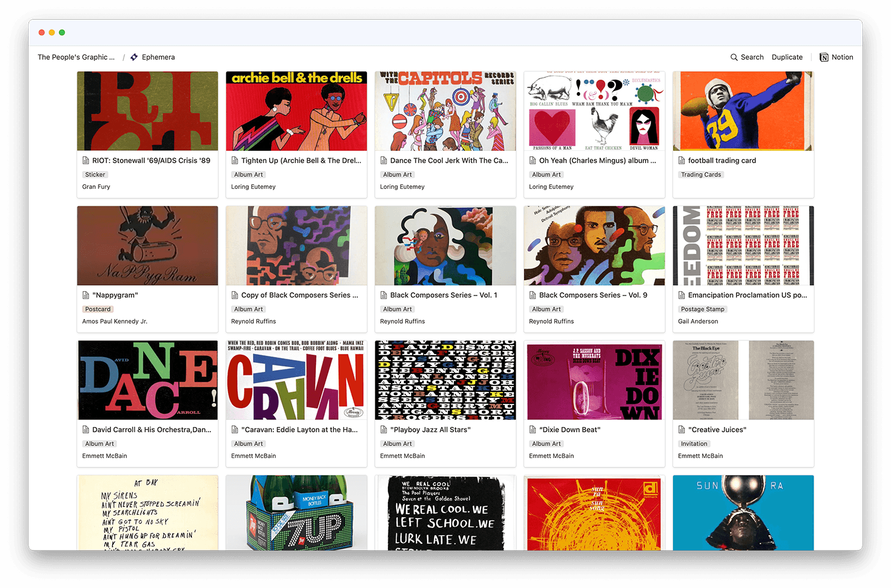Click page icon beside football trading card

(x=682, y=160)
